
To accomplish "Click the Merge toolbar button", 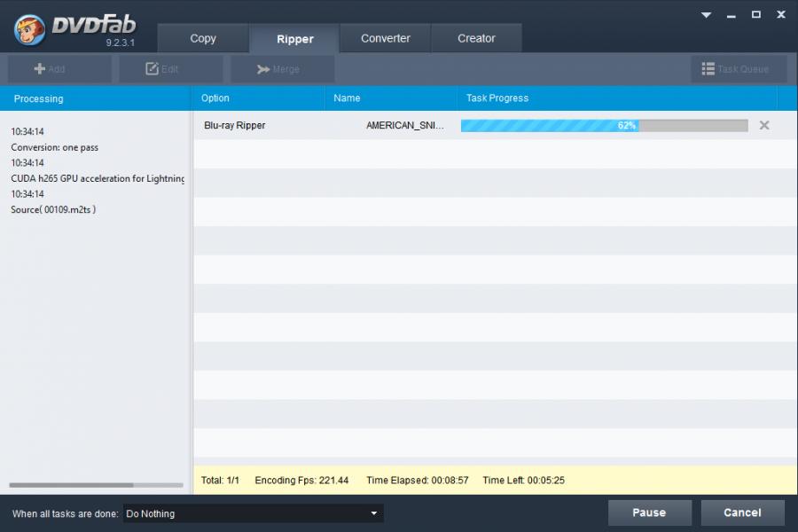I will [283, 69].
